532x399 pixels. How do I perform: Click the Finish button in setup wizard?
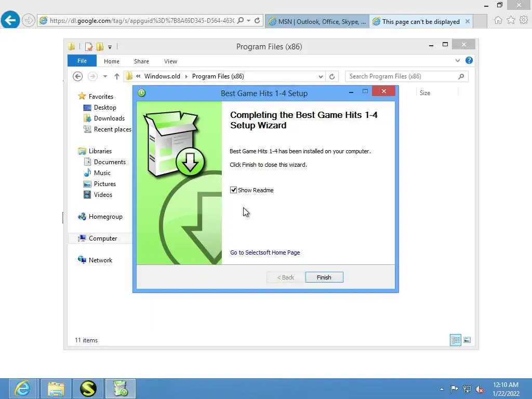(324, 277)
